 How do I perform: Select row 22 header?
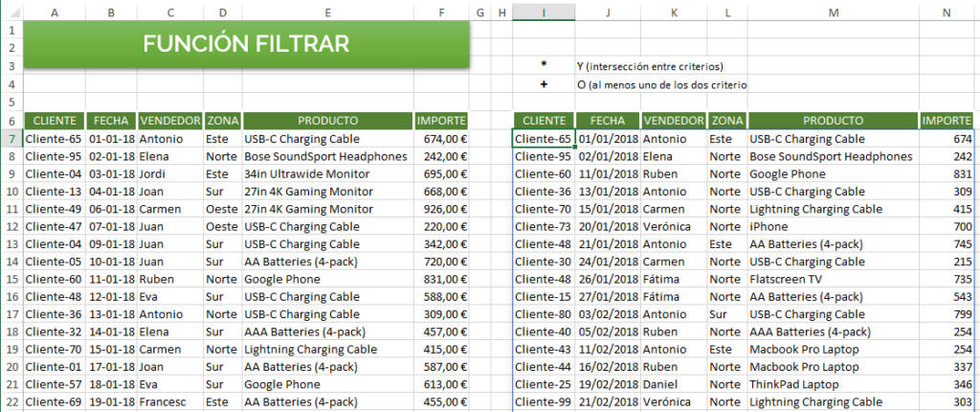[11, 402]
